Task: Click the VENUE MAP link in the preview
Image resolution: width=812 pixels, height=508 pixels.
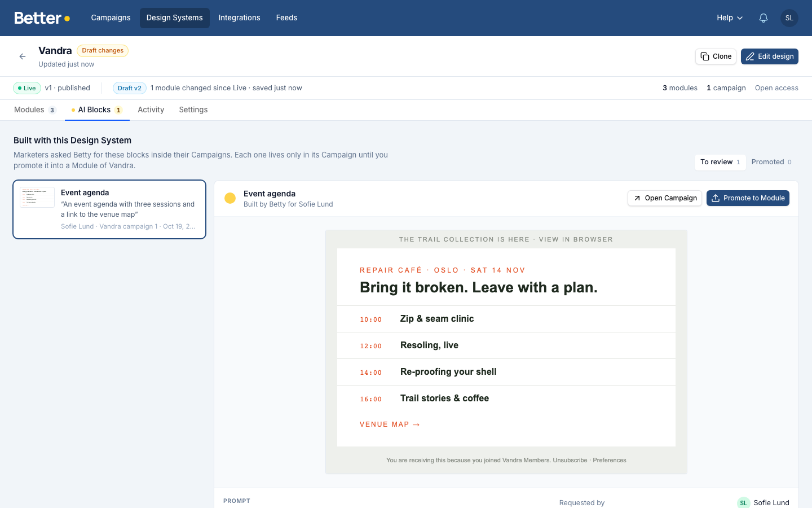Action: coord(390,424)
